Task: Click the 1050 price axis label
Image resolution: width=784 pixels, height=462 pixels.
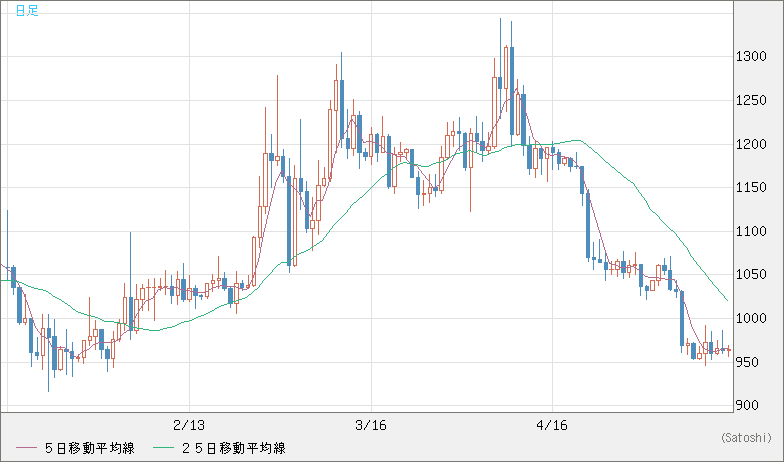Action: pos(751,274)
